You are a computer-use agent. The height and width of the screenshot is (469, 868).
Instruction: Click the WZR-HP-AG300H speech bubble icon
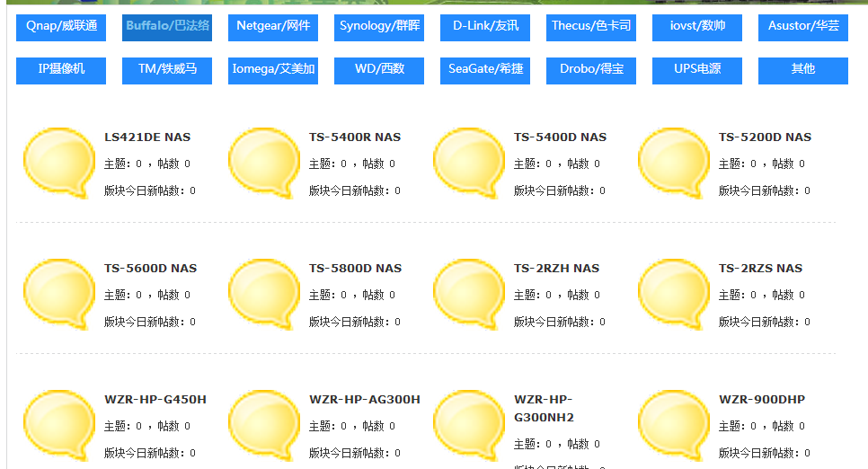coord(264,425)
